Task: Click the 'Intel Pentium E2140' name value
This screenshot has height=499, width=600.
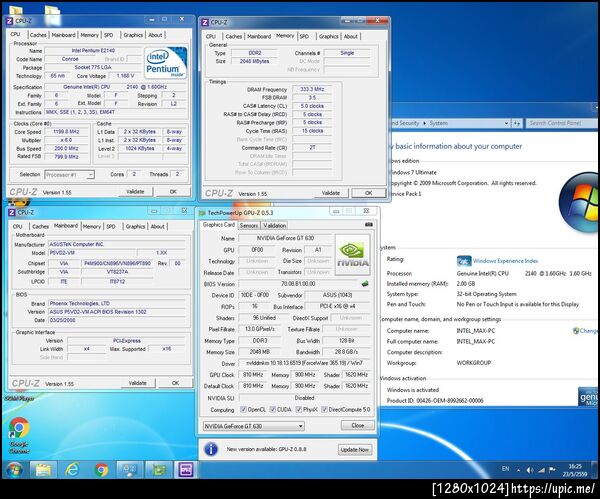Action: [x=93, y=51]
